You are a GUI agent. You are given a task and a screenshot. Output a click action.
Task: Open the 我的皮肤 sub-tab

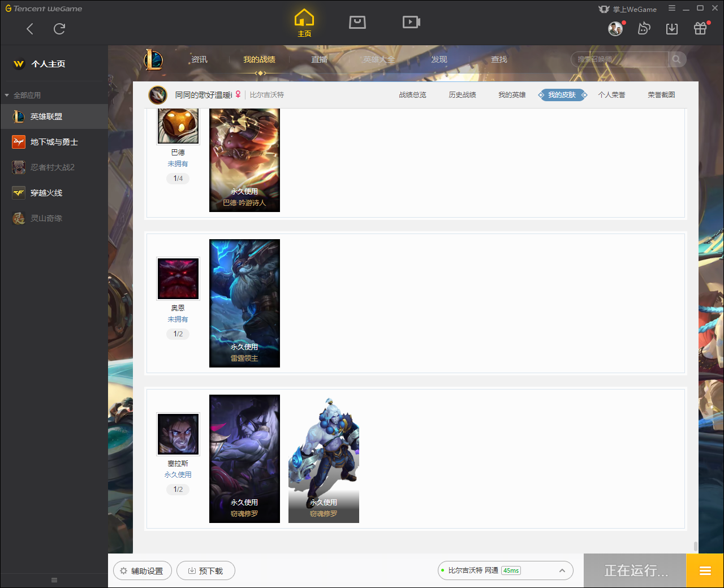562,95
